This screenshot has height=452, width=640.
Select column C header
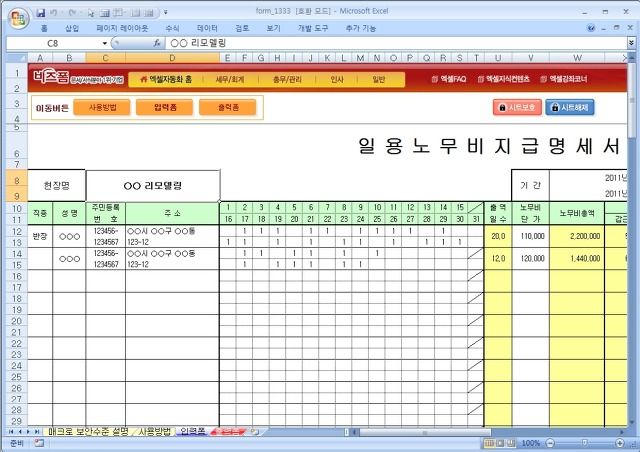[105, 58]
